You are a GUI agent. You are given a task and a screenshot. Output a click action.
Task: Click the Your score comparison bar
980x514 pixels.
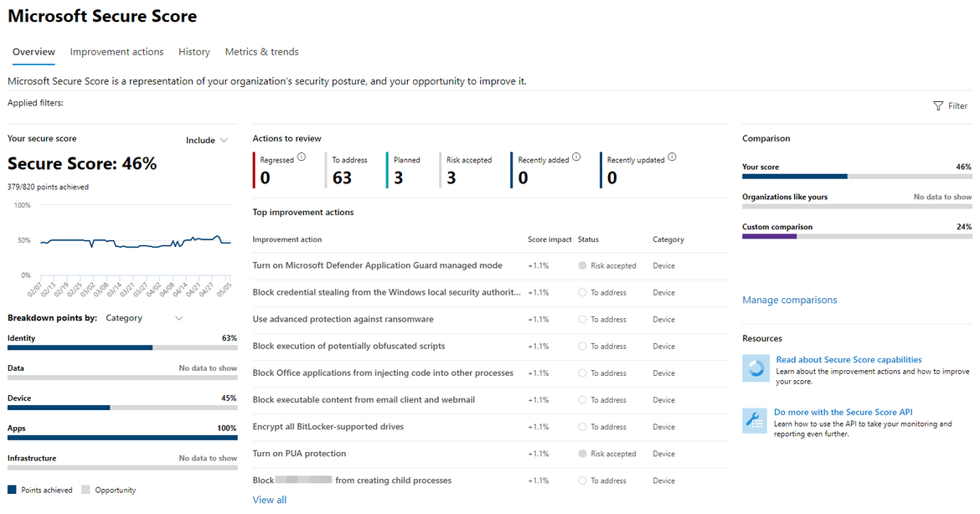[x=857, y=176]
